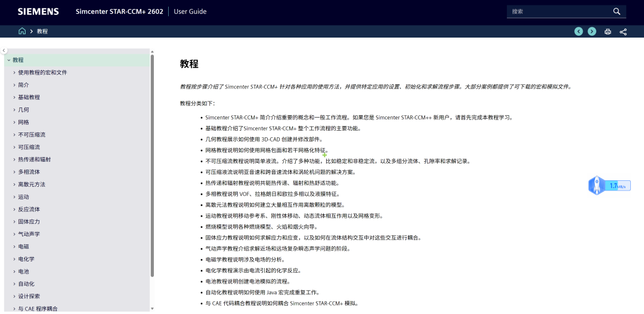
Task: Click sidebar scrollbar down arrow
Action: (x=152, y=309)
